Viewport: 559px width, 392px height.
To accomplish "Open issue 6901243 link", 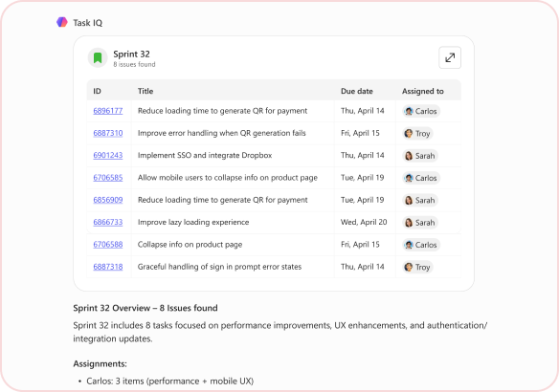I will coord(107,155).
